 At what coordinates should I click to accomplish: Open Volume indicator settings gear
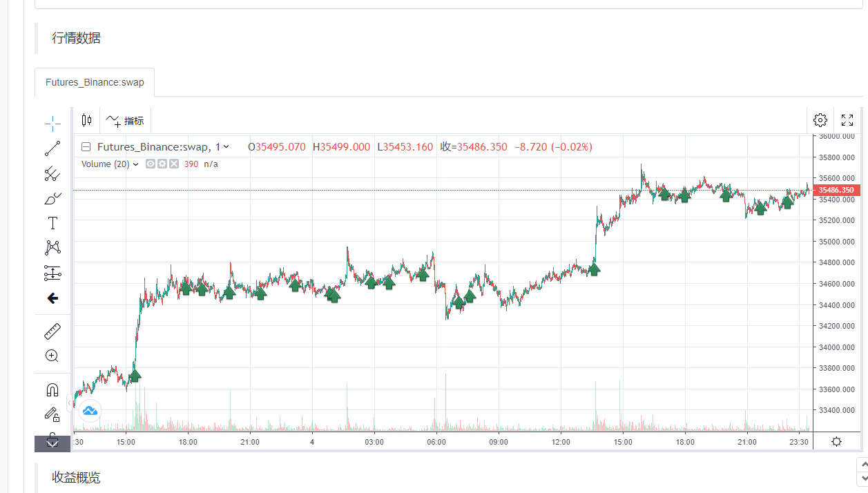tap(162, 164)
